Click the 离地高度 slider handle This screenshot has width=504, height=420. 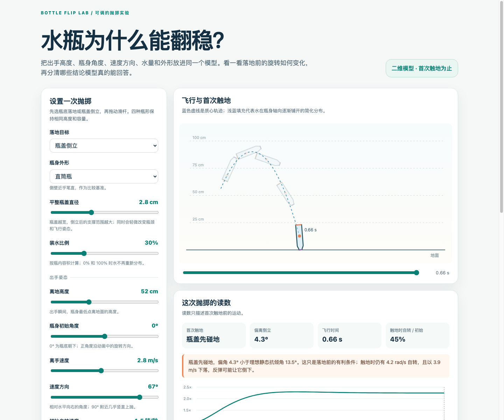[x=89, y=302]
